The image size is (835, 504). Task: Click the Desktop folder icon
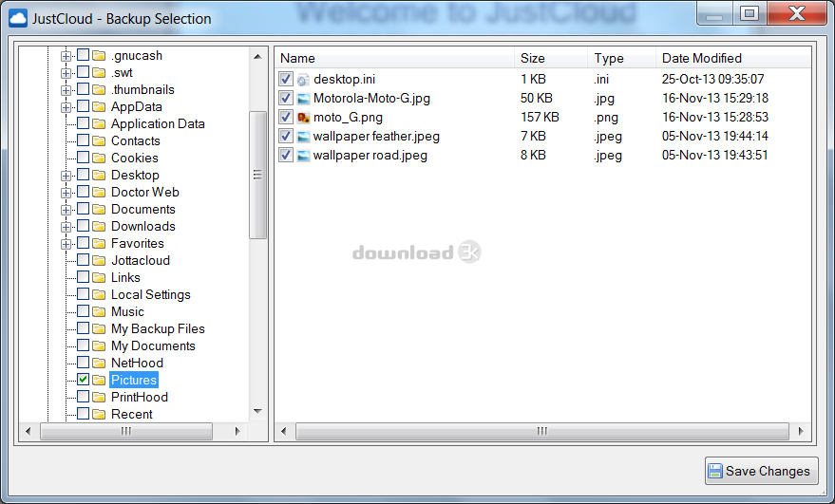coord(99,175)
